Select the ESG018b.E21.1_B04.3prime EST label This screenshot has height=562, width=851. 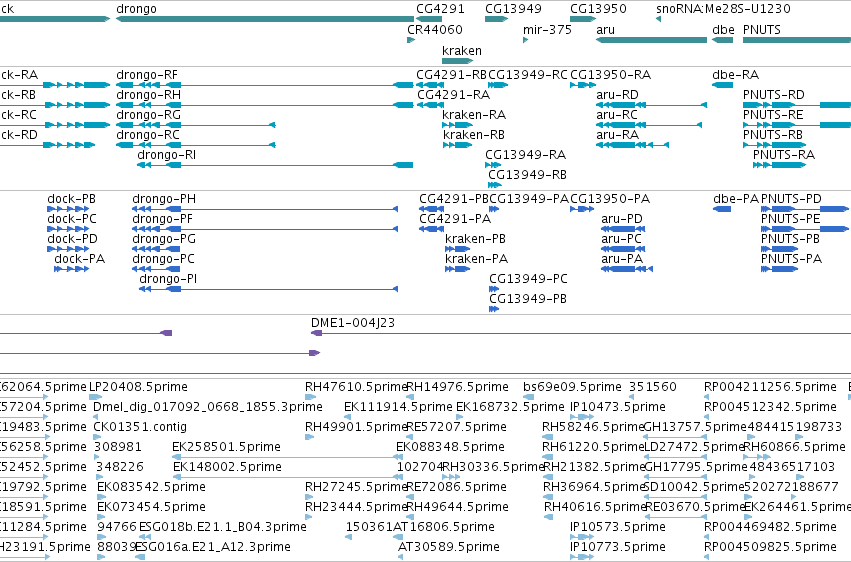223,527
